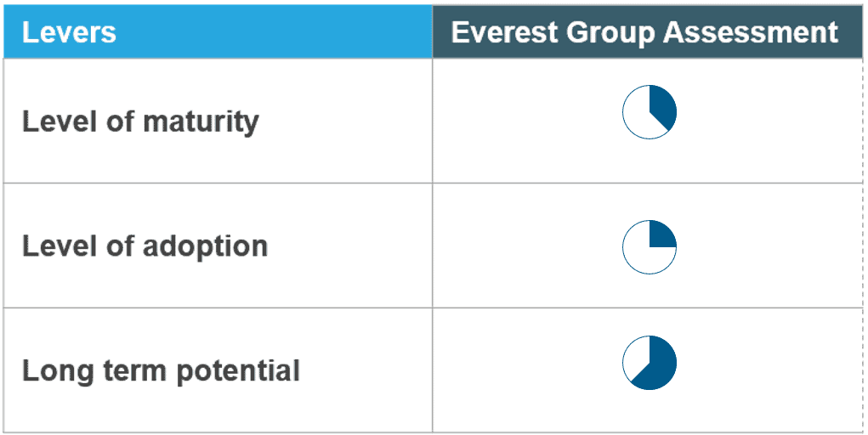The height and width of the screenshot is (435, 868).
Task: Click the Level of maturity pie icon
Action: tap(650, 112)
